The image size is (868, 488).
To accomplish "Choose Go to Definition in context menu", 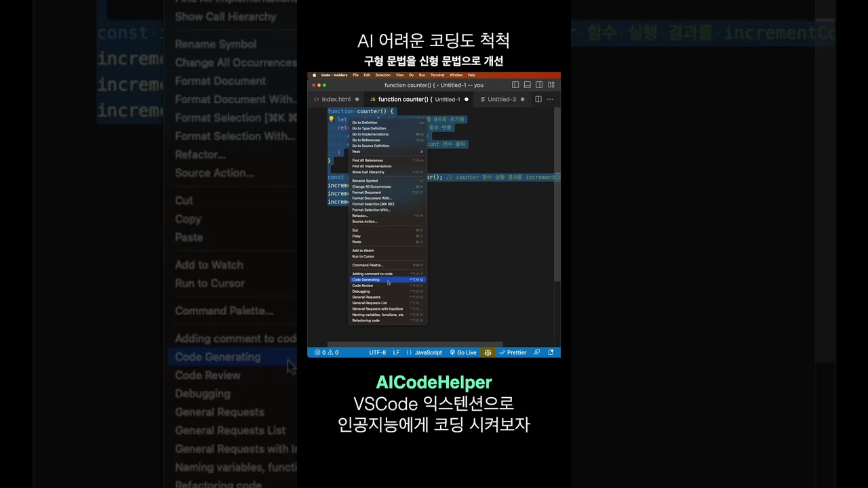I will [387, 123].
